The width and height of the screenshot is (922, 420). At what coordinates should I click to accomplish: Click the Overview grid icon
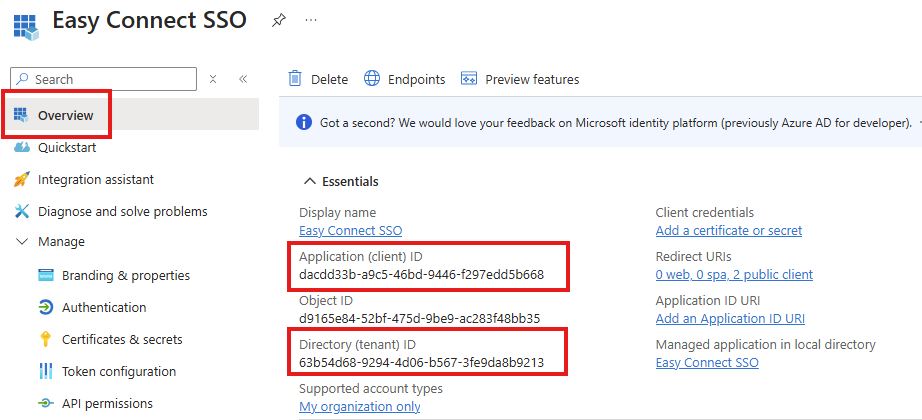point(21,115)
